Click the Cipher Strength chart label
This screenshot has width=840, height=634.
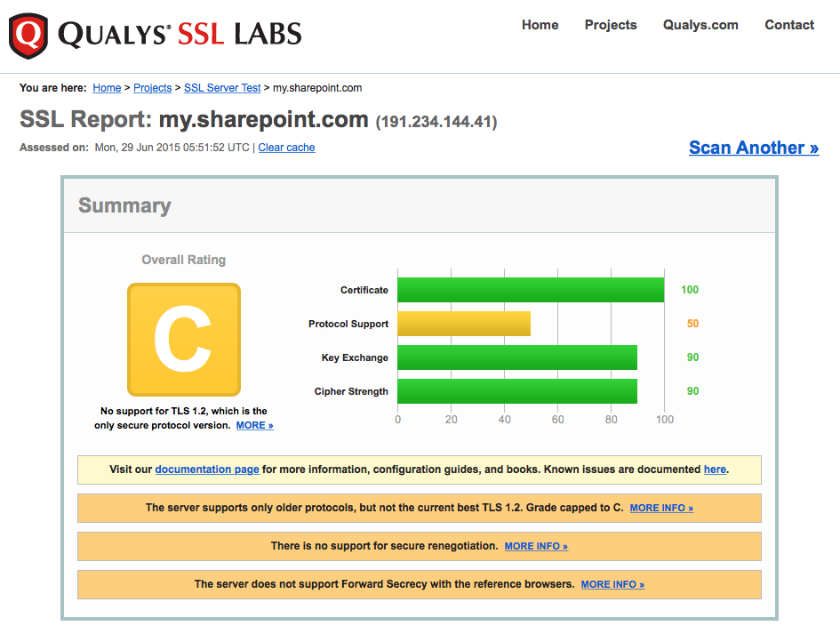click(351, 391)
